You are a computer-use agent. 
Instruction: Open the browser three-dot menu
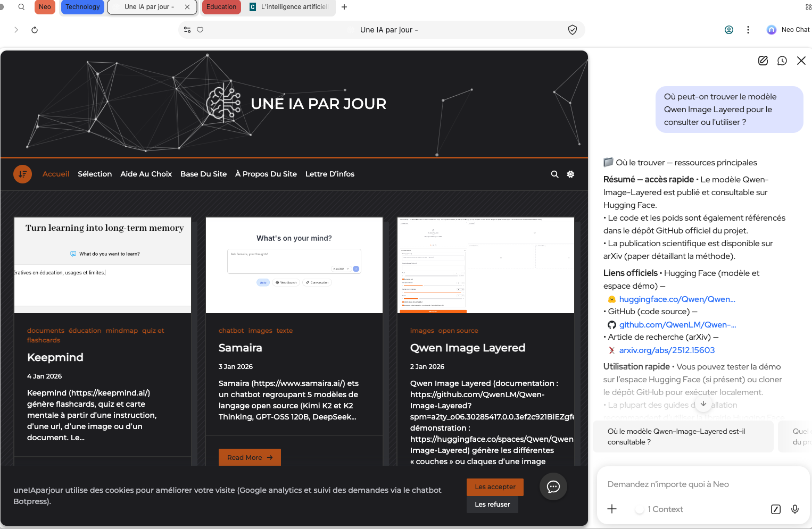coord(748,30)
